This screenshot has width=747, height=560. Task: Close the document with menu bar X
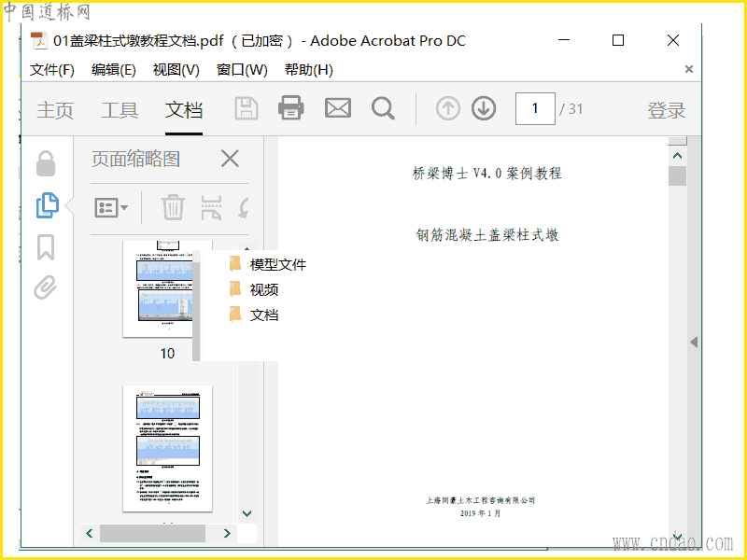click(x=689, y=69)
